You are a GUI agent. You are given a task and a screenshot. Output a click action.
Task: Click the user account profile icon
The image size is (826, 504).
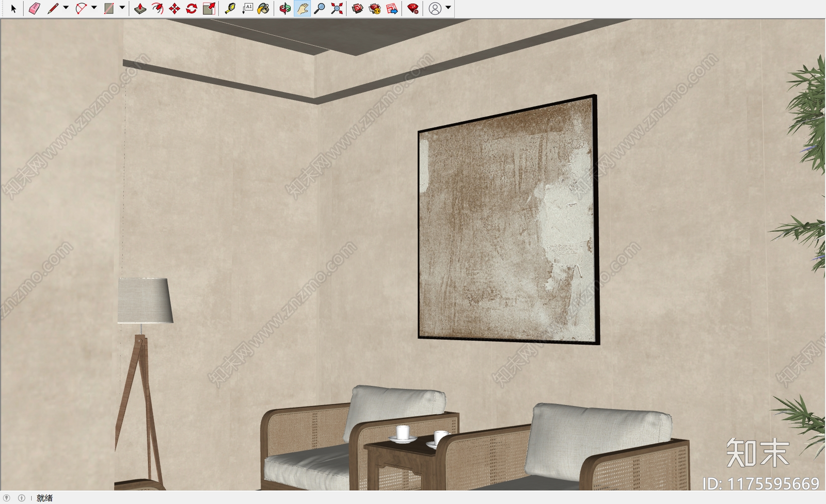coord(435,8)
